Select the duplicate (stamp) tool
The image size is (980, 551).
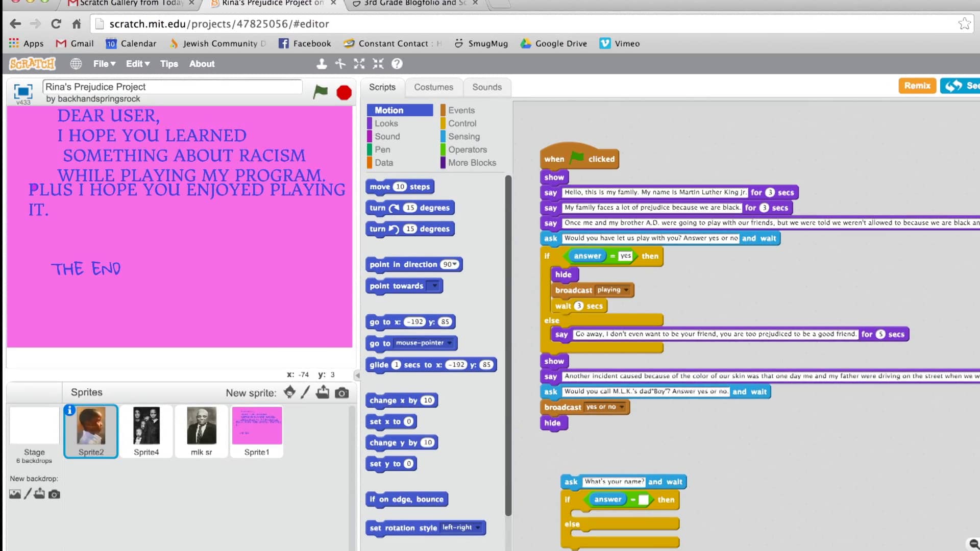click(x=322, y=64)
